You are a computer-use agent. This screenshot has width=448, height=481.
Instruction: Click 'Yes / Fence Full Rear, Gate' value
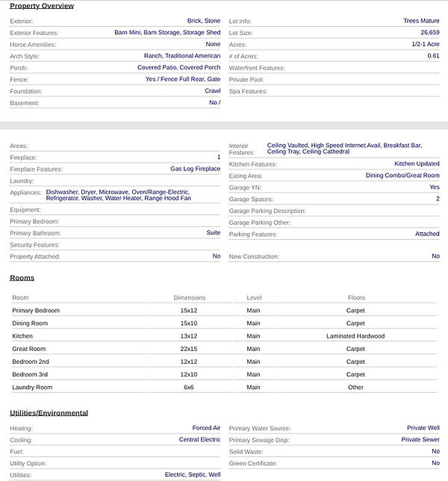183,79
